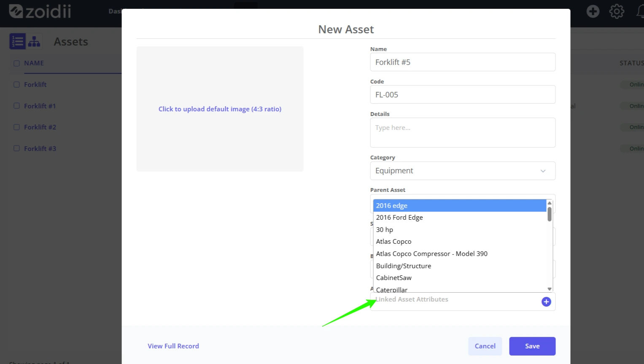The height and width of the screenshot is (364, 644).
Task: Focus the Details text field
Action: [463, 132]
